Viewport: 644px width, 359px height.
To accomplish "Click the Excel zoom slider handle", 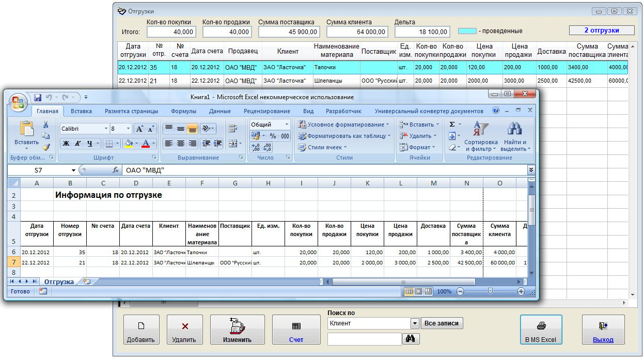I will (x=490, y=291).
